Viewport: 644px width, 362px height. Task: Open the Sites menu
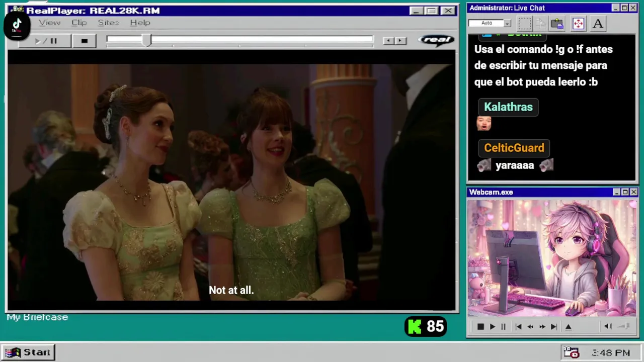click(x=108, y=23)
